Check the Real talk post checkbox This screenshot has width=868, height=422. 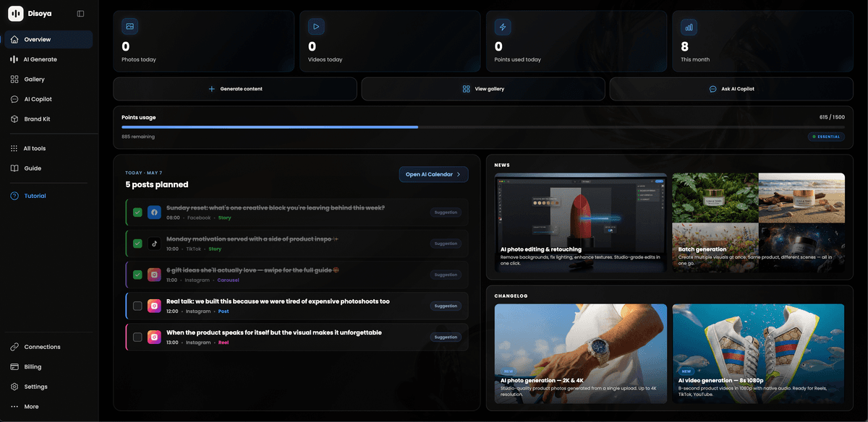(x=137, y=306)
